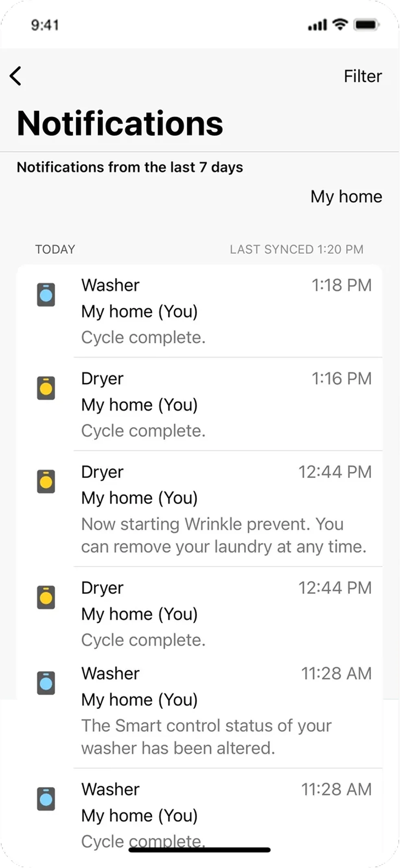
Task: Open the Smart control status altered message
Action: coord(206,737)
